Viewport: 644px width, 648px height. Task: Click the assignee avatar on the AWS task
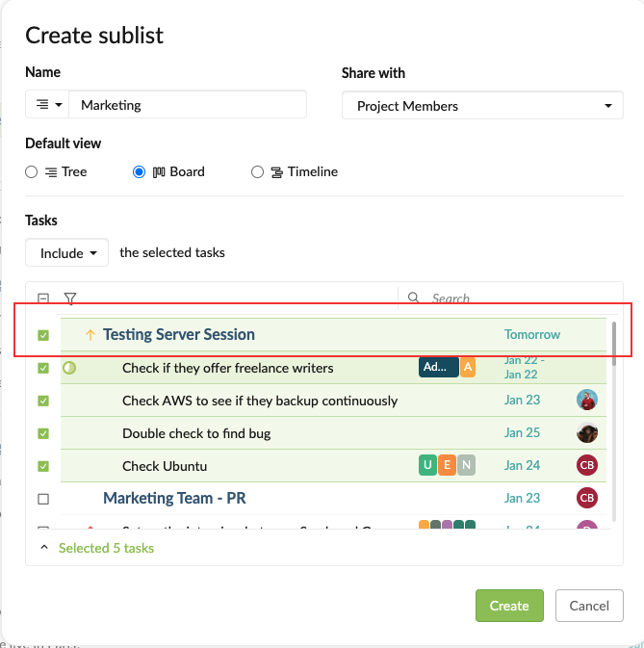click(587, 400)
